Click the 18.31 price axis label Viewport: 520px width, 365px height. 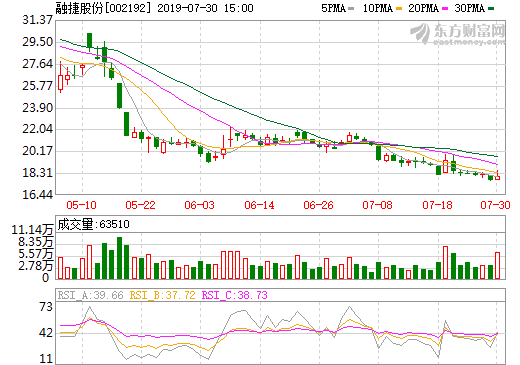(38, 173)
